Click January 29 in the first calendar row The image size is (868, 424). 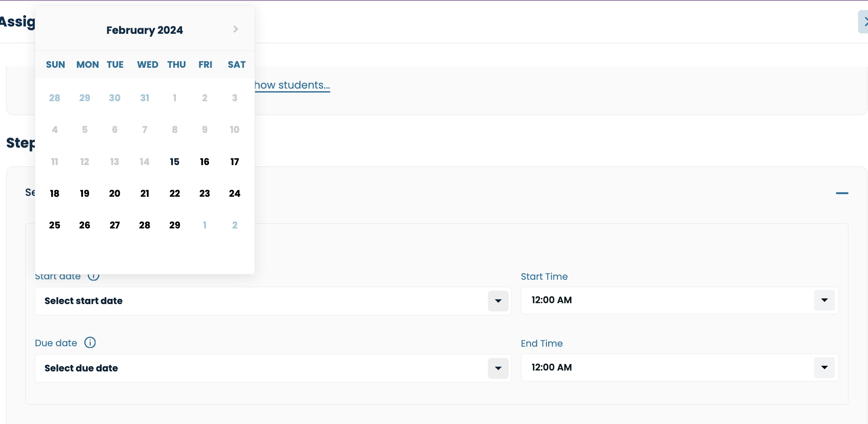pyautogui.click(x=85, y=98)
